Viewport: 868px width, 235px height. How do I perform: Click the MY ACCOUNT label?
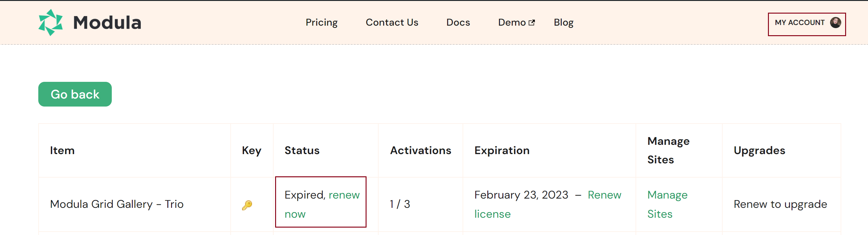(799, 23)
